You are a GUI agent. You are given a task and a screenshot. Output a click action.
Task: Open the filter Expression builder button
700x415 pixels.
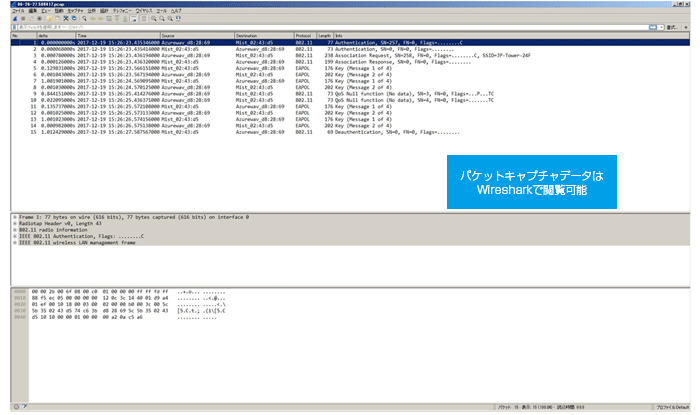pyautogui.click(x=672, y=27)
